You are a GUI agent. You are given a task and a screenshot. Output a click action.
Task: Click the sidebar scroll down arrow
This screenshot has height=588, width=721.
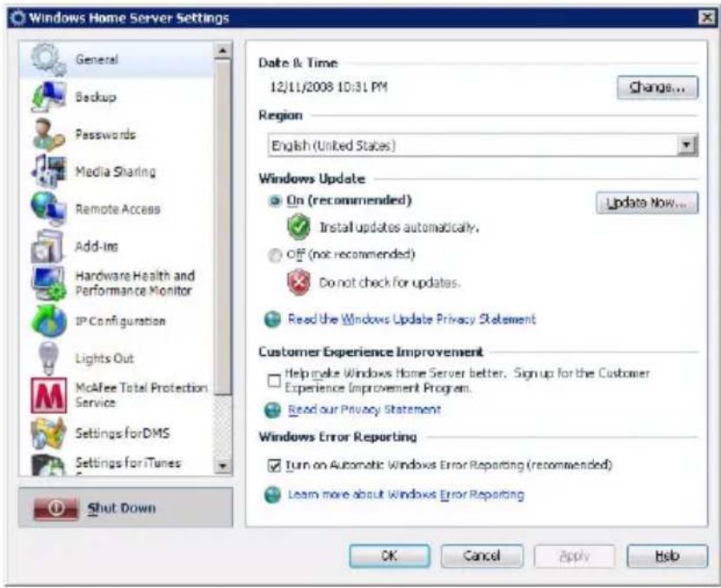point(223,466)
